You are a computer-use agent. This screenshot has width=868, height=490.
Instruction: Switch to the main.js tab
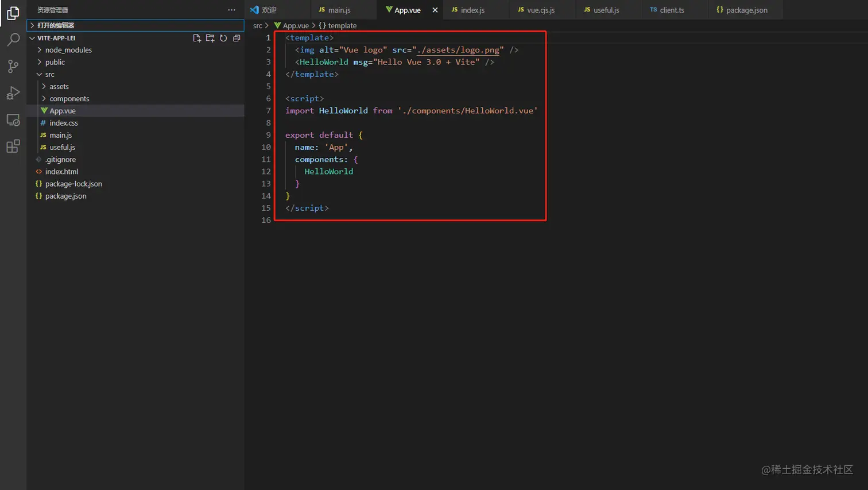[x=339, y=10]
